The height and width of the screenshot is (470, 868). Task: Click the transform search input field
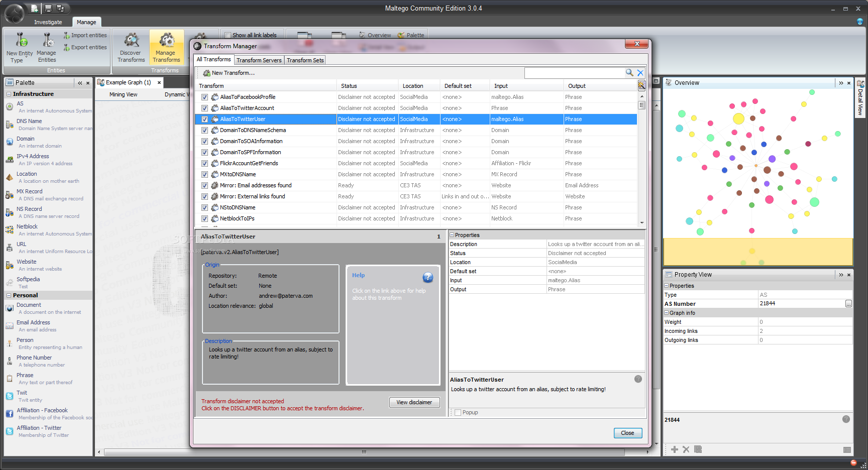click(x=574, y=73)
